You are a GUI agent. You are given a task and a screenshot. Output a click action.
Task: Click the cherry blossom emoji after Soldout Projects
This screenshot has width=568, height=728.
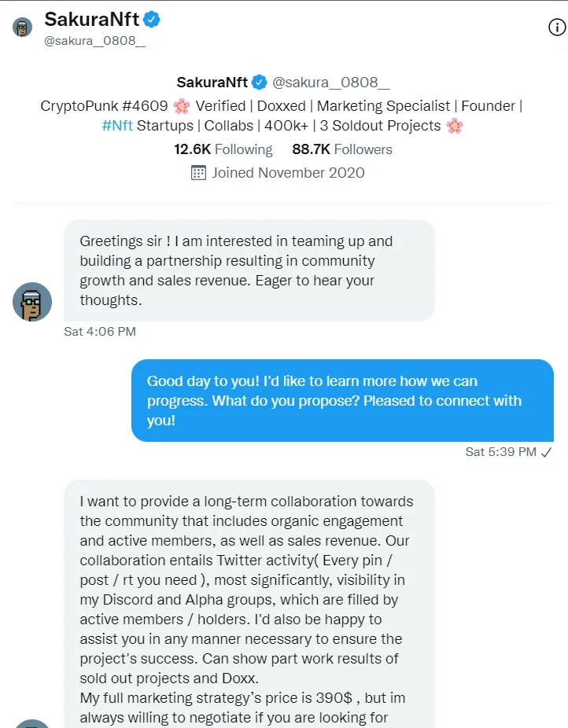(x=455, y=126)
